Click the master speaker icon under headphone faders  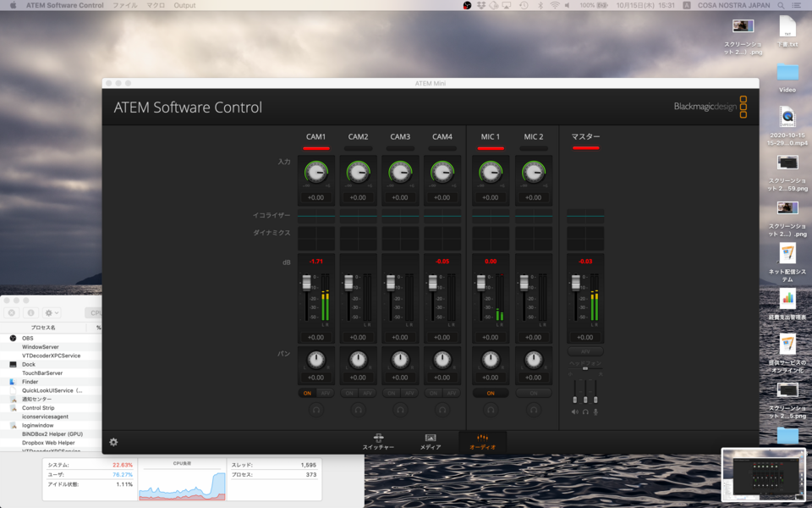click(575, 411)
